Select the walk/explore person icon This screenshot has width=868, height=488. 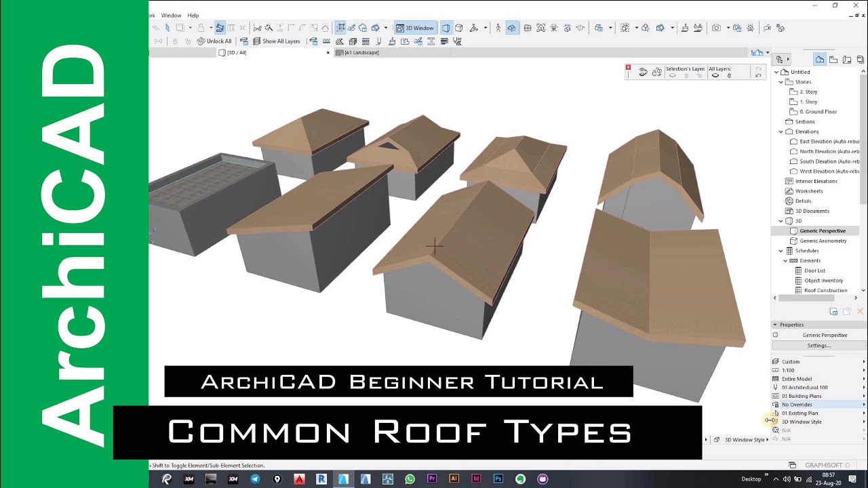(498, 28)
